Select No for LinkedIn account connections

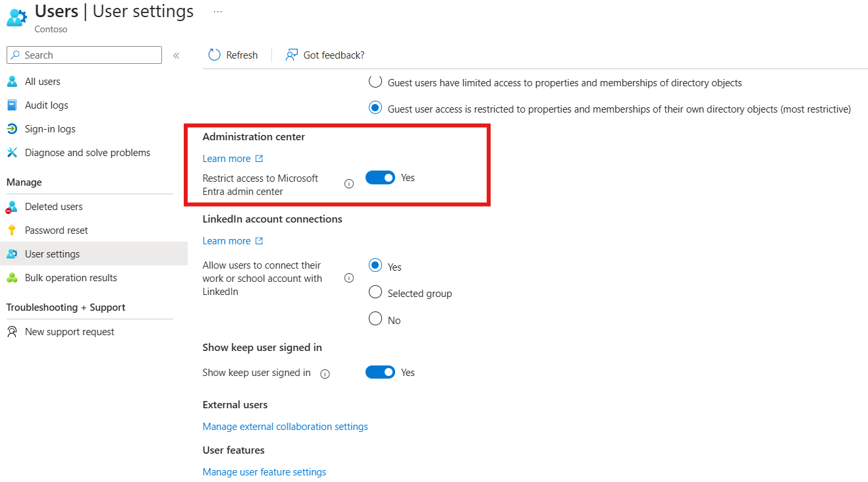(375, 319)
